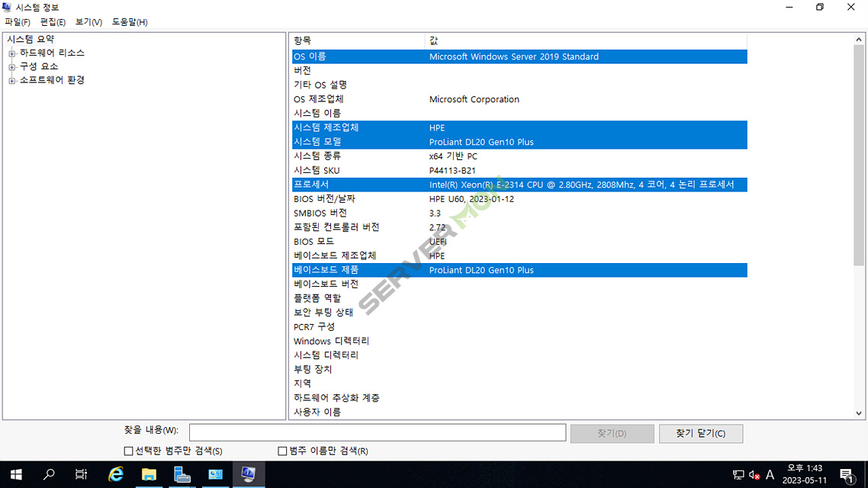This screenshot has width=868, height=488.
Task: Open the notification center icon
Action: click(x=847, y=475)
